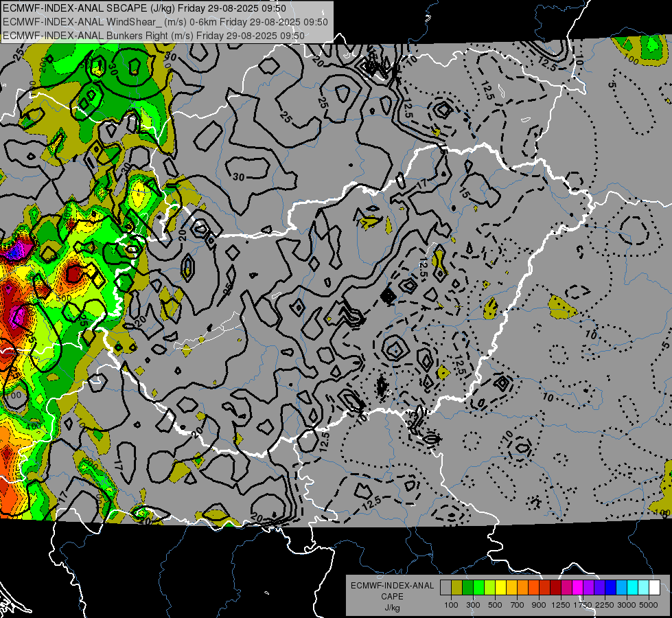Click the dark red swatch before 1250

[555, 588]
